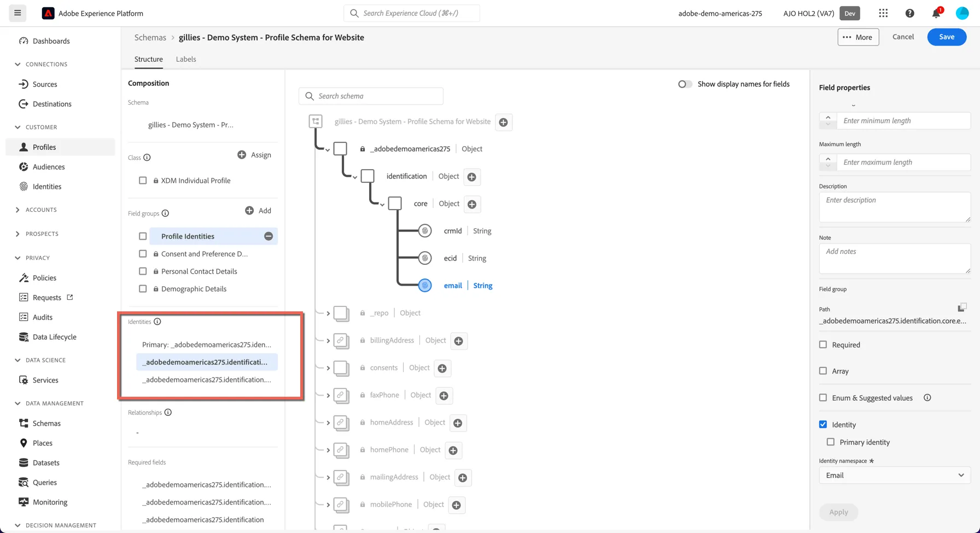
Task: Expand the _repo object node
Action: coord(328,314)
